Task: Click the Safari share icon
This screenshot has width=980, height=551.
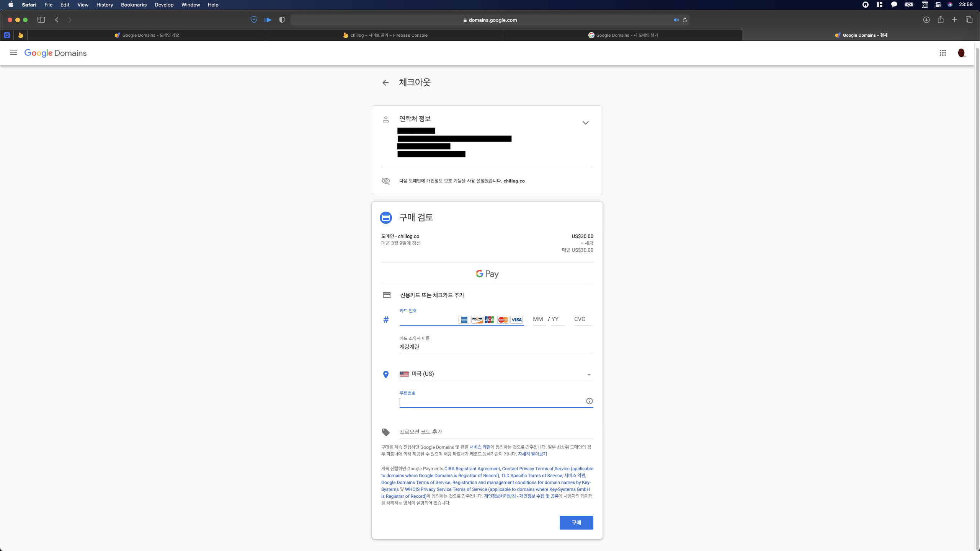Action: [941, 20]
